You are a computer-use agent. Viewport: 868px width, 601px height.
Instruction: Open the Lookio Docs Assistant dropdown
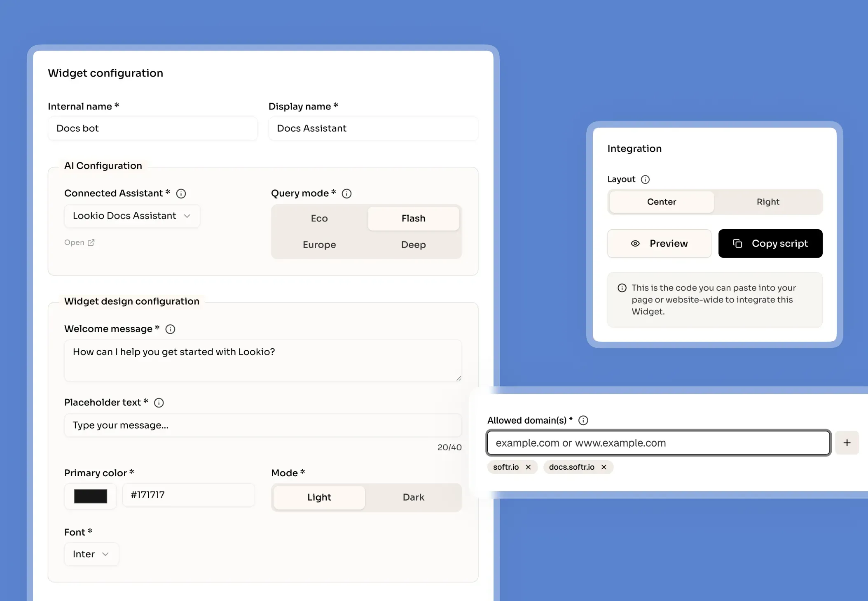pos(132,216)
